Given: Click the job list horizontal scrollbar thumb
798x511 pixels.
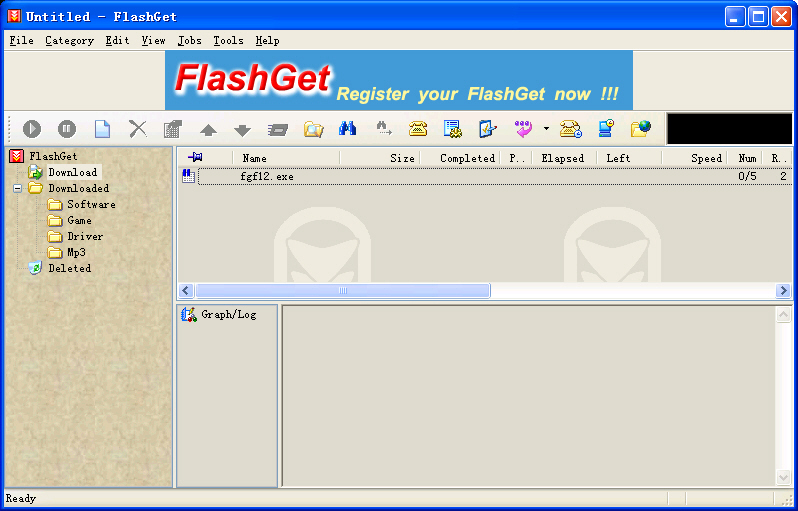Looking at the screenshot, I should point(343,291).
